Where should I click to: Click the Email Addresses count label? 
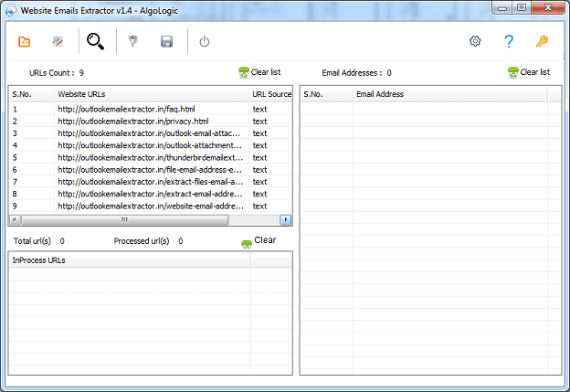coord(352,73)
